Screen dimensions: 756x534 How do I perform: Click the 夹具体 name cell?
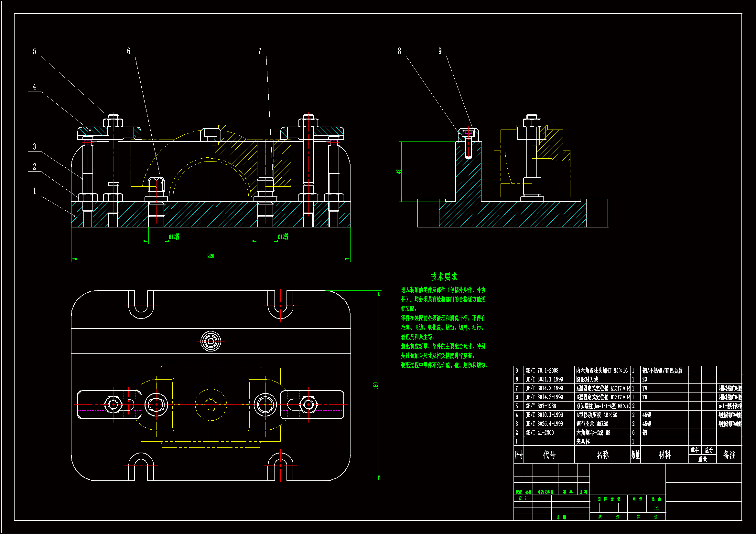click(583, 442)
